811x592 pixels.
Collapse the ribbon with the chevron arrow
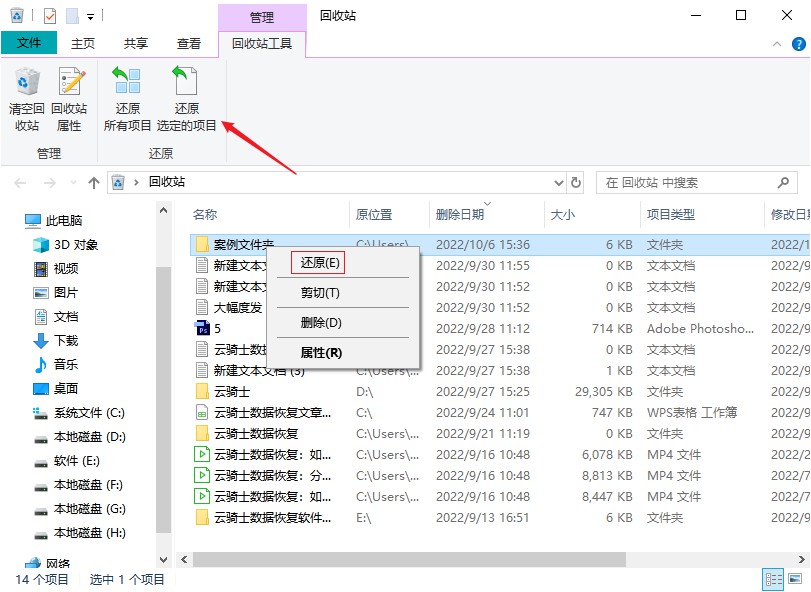(777, 44)
